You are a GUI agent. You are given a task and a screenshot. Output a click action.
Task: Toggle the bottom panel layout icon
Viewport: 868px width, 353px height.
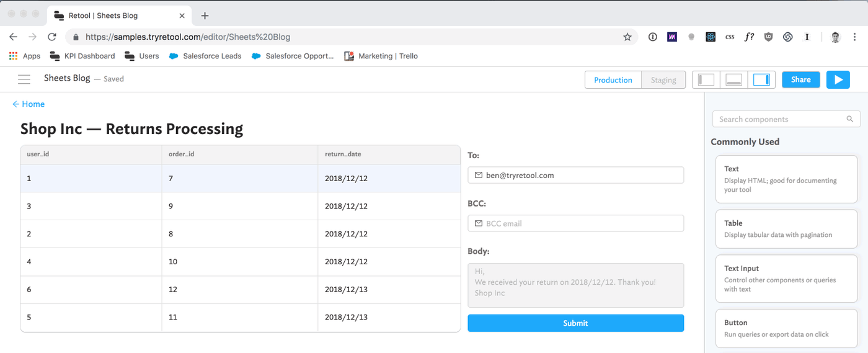tap(733, 79)
